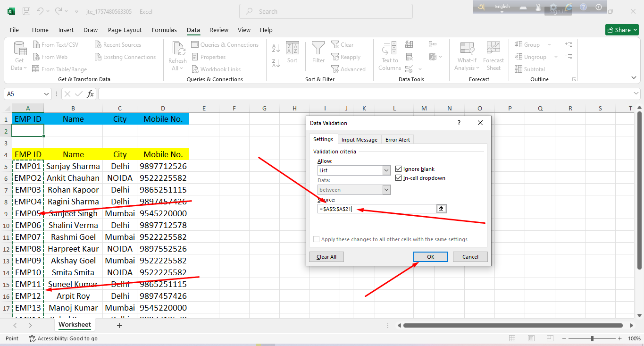Expand the Allow dropdown list
The height and width of the screenshot is (346, 644).
click(x=386, y=170)
